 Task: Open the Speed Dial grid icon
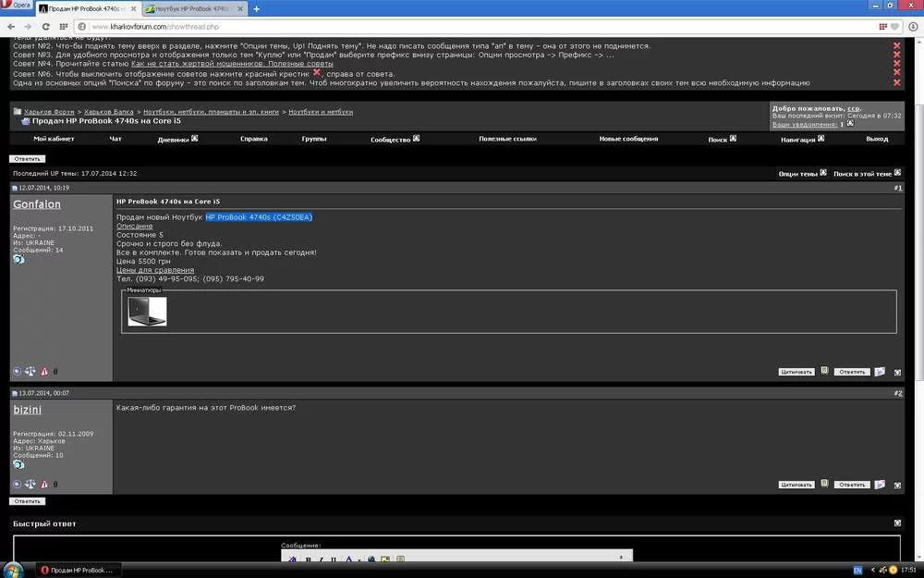64,27
